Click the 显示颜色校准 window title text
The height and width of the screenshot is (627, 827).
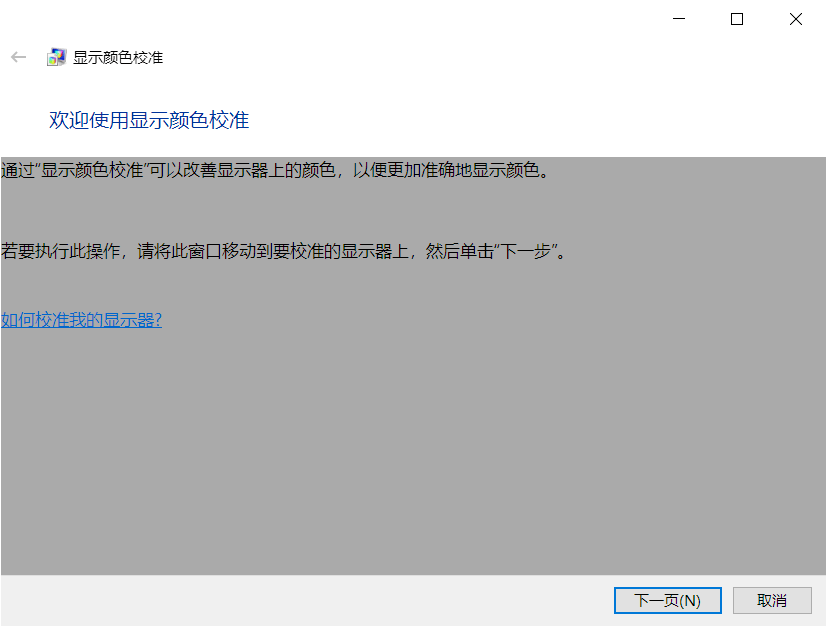[118, 58]
